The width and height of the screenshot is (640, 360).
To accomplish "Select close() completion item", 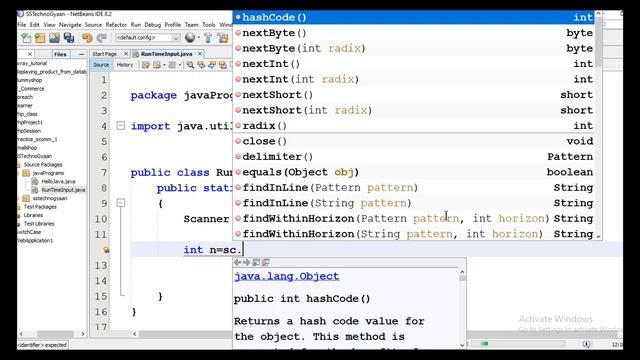I will coord(414,141).
